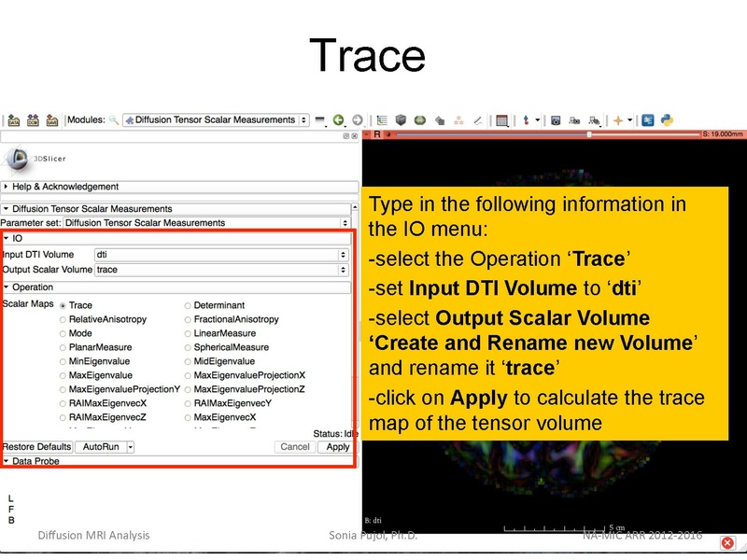Select the FractionalAnisotropy radio option

[189, 319]
